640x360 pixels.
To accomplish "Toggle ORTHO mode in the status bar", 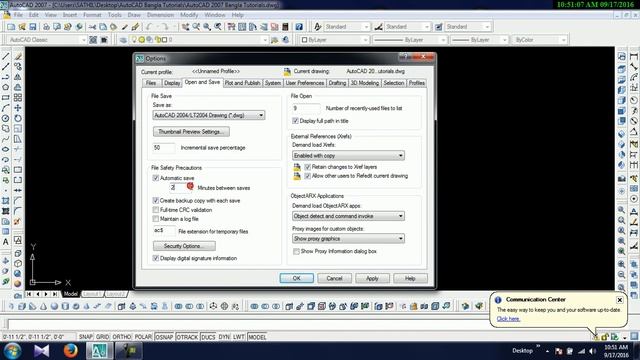I will pyautogui.click(x=121, y=337).
